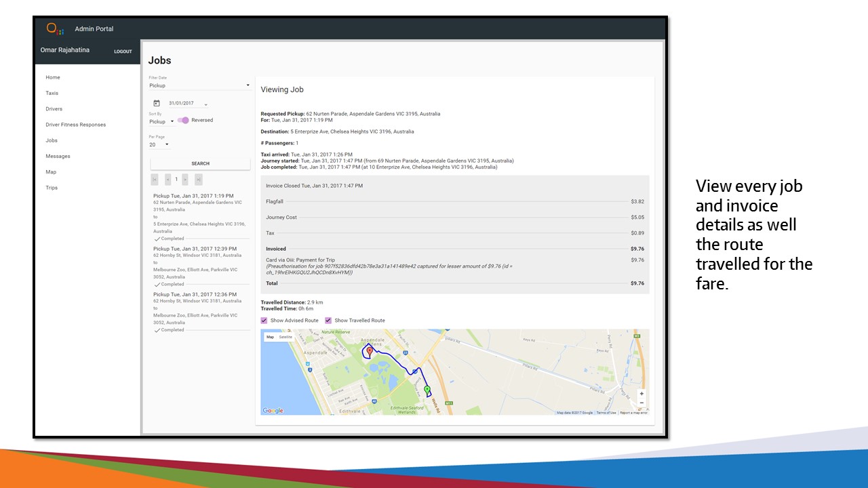Viewport: 868px width, 488px height.
Task: Expand the Per Page dropdown
Action: 159,144
